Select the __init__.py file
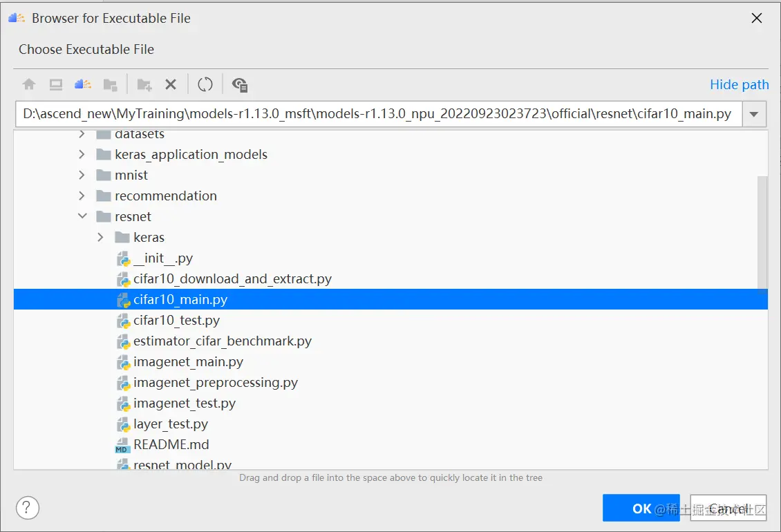 tap(163, 258)
